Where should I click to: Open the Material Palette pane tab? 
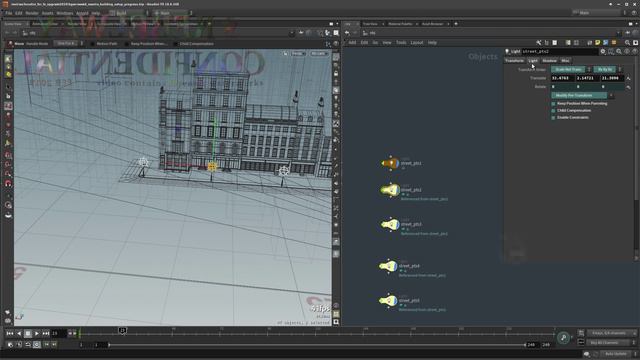point(400,24)
